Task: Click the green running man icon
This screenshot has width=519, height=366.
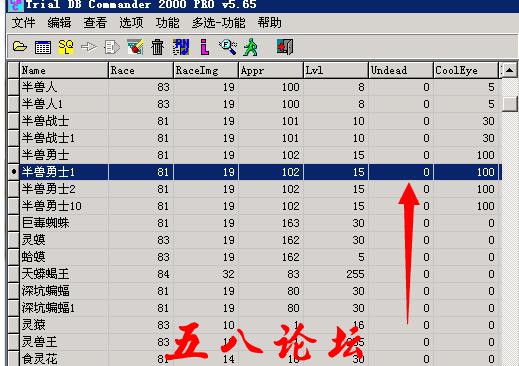Action: tap(251, 47)
